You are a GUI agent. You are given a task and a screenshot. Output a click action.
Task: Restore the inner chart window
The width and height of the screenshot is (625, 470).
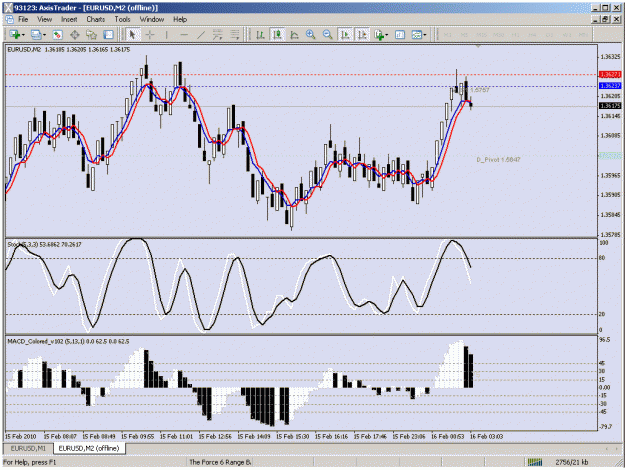tap(606, 19)
